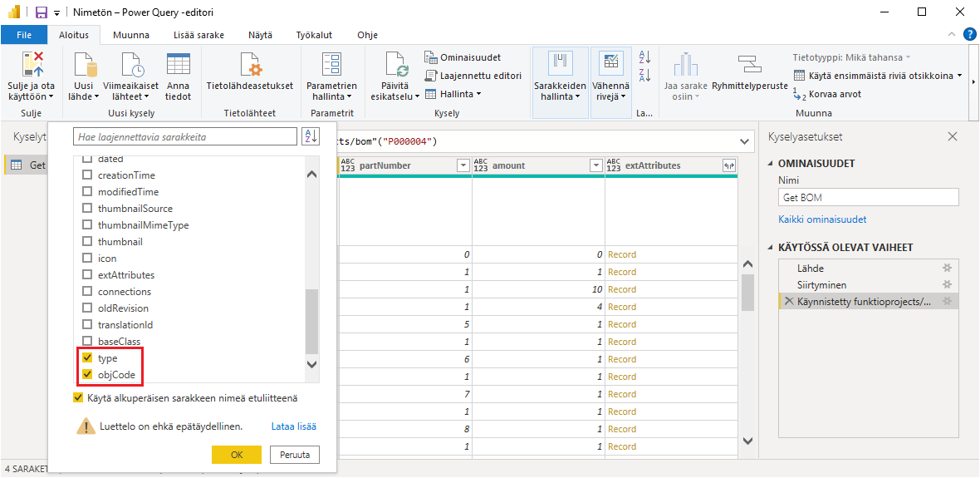This screenshot has width=980, height=478.
Task: Click the Ryhmittelyperuste icon
Action: coord(750,65)
